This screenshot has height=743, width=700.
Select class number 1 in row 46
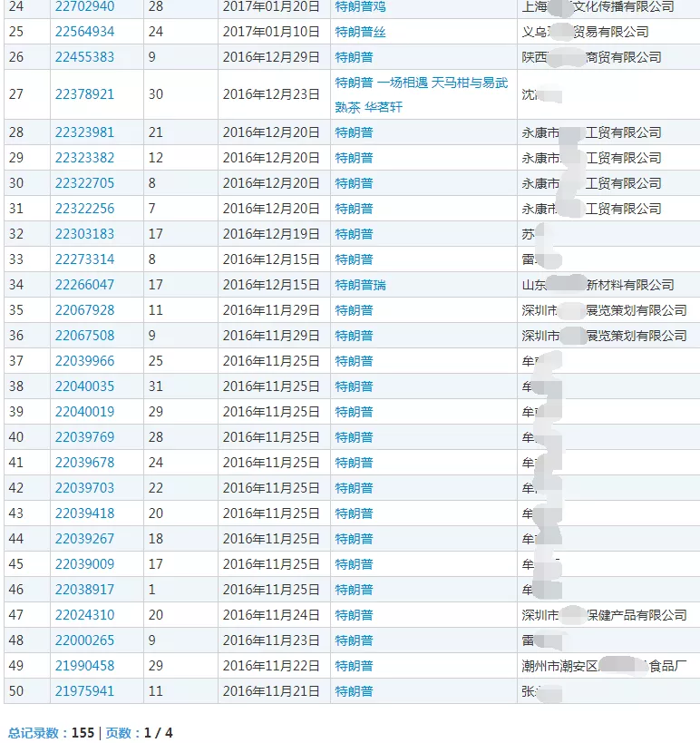pos(151,590)
